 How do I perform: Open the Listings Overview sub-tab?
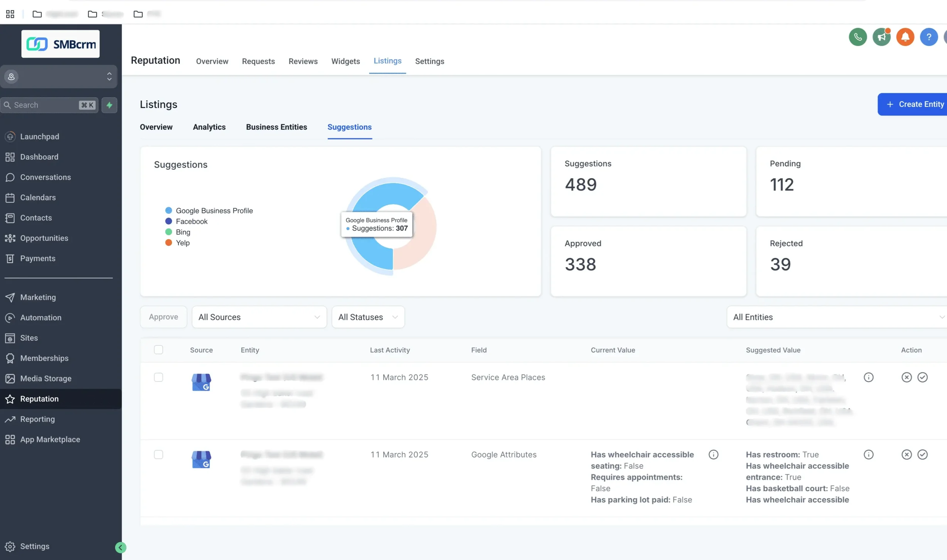[156, 127]
